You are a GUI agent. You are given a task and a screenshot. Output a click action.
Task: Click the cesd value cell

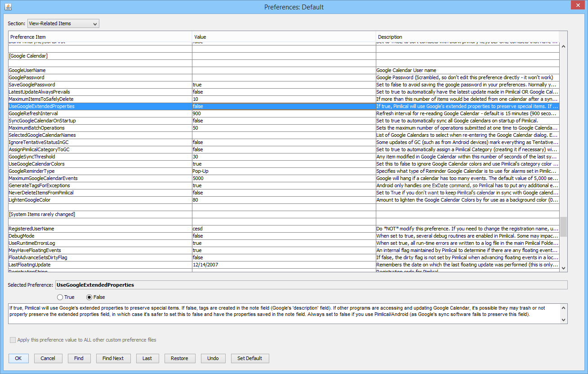tap(284, 229)
